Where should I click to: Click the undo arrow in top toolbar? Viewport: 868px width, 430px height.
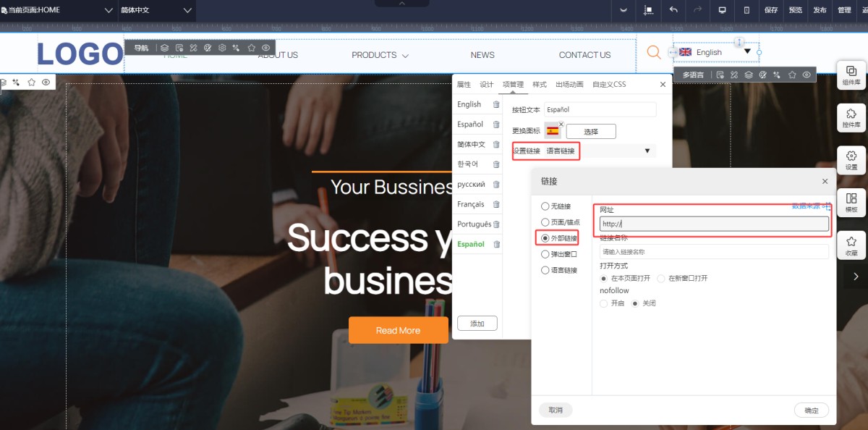(673, 10)
